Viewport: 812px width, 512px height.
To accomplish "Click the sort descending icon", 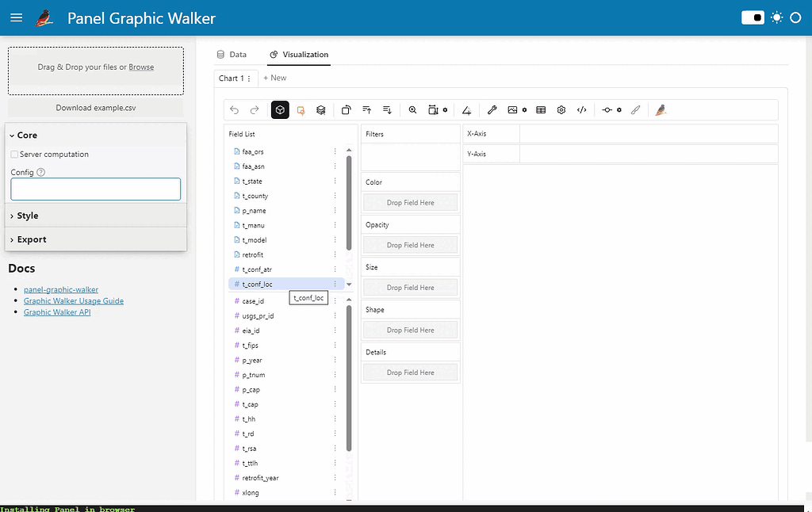I will coord(387,110).
